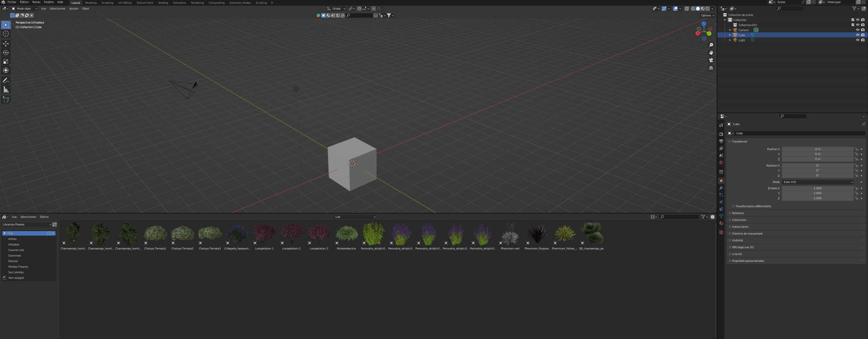Disable the Light camera render toggle
The width and height of the screenshot is (868, 339).
tap(863, 40)
